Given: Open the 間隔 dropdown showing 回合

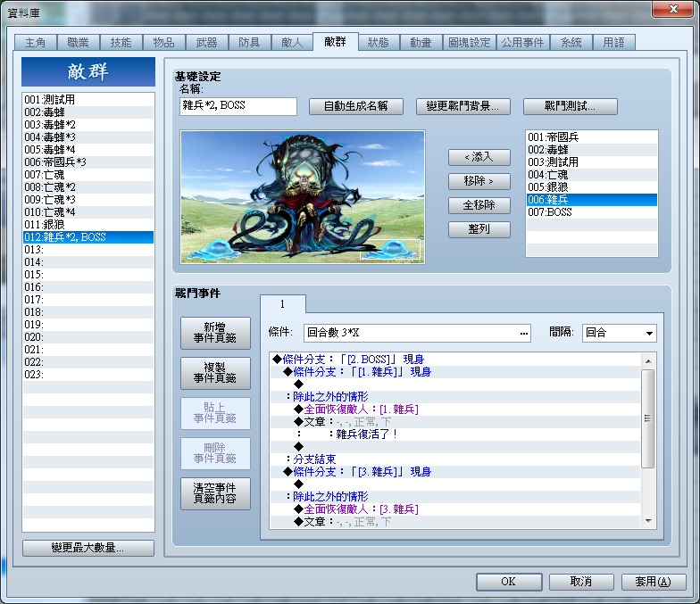Looking at the screenshot, I should pos(620,333).
